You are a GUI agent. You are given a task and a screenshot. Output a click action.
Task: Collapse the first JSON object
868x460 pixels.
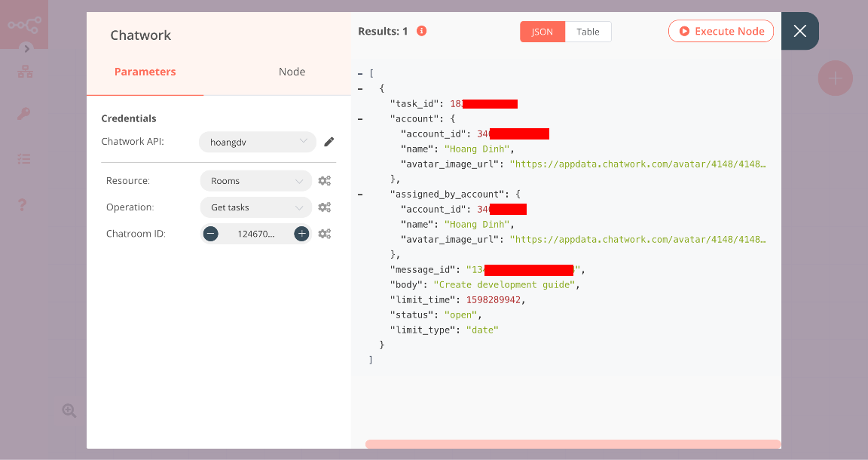(360, 89)
